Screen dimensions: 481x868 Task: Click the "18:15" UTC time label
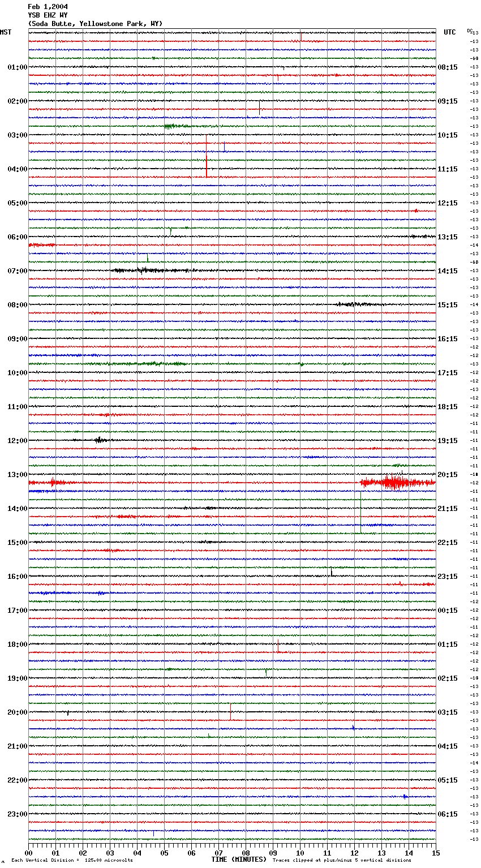tap(448, 407)
